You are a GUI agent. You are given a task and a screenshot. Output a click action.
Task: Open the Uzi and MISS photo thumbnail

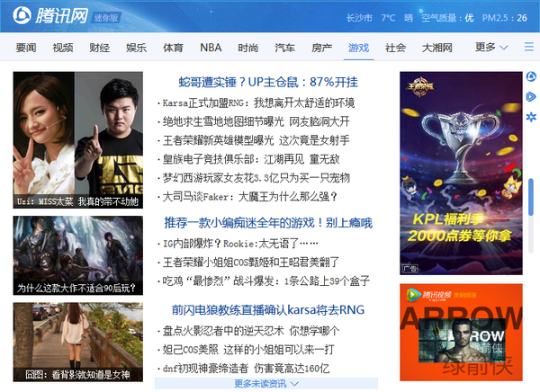tap(78, 140)
